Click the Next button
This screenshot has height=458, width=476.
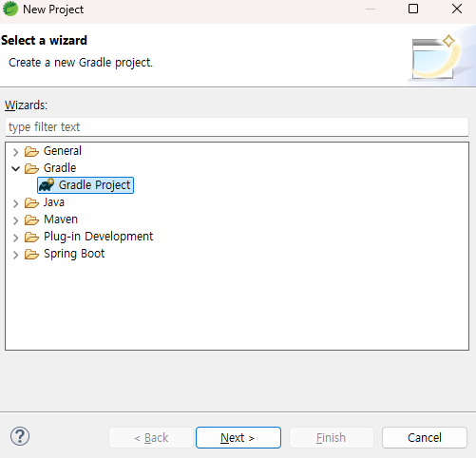point(238,437)
